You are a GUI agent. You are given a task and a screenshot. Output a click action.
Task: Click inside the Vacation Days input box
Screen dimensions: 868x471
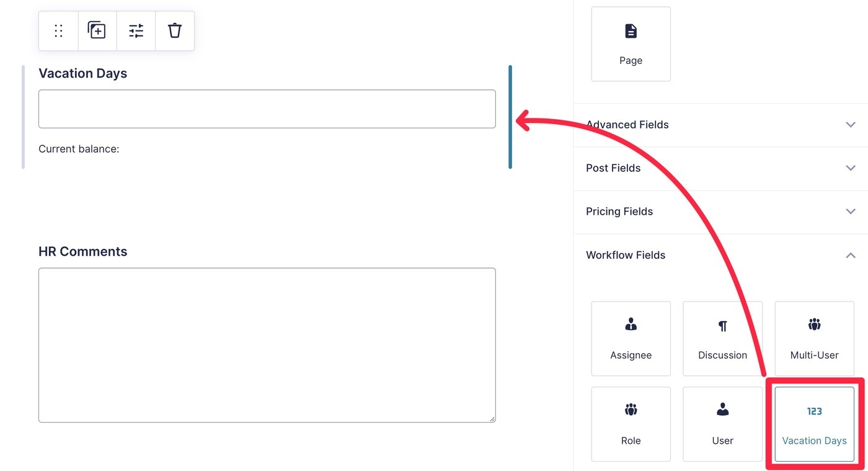pyautogui.click(x=267, y=109)
